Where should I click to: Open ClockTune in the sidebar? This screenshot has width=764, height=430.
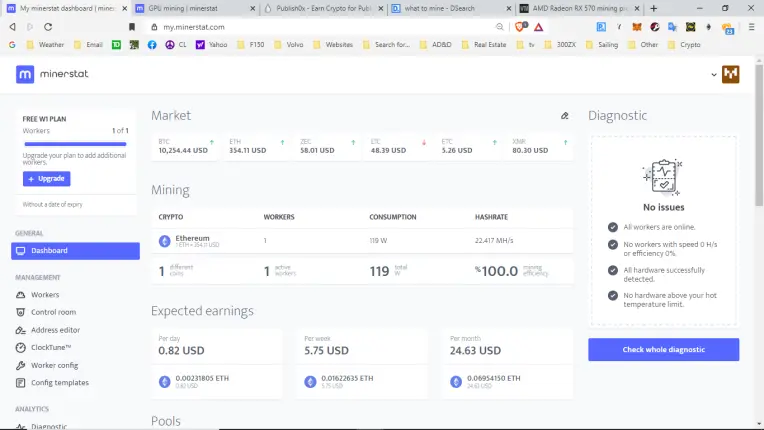tap(51, 348)
